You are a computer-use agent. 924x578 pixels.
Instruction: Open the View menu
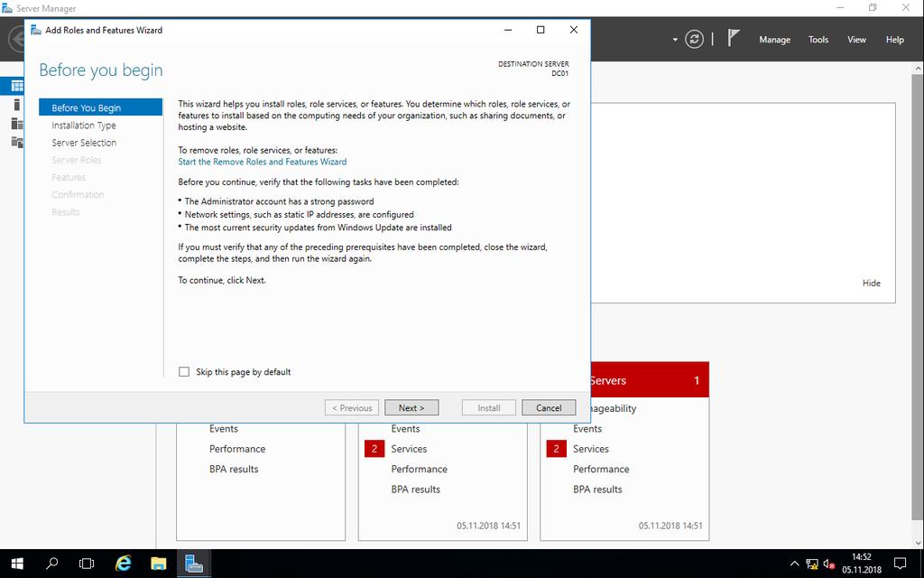point(856,40)
